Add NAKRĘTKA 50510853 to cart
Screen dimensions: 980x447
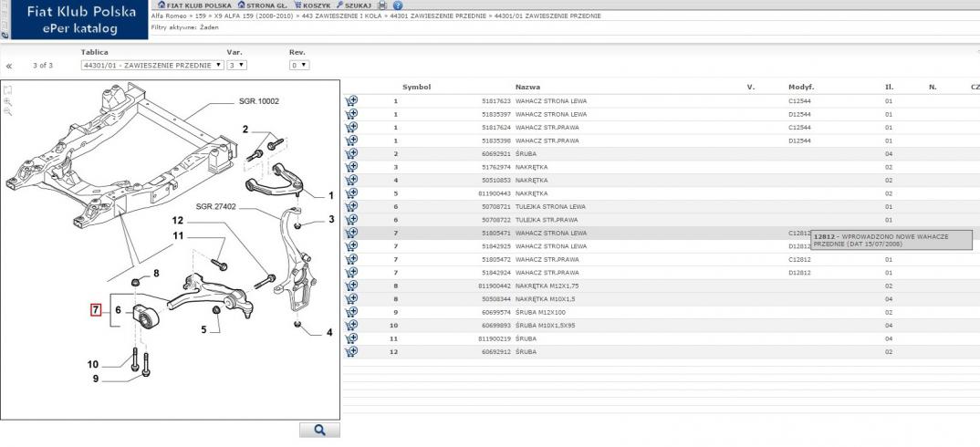pyautogui.click(x=351, y=180)
